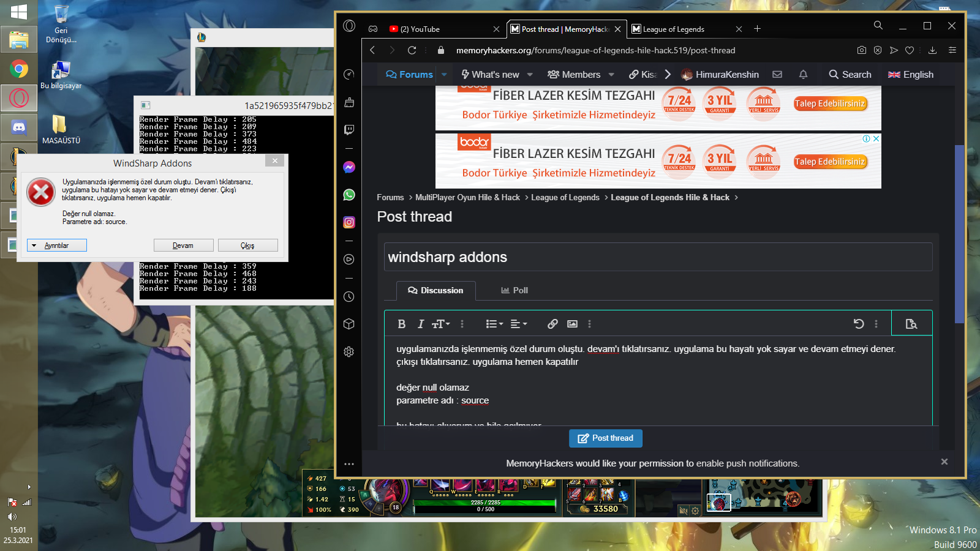Open the tab search magnifier icon
Screen dimensions: 980x551
(x=878, y=25)
